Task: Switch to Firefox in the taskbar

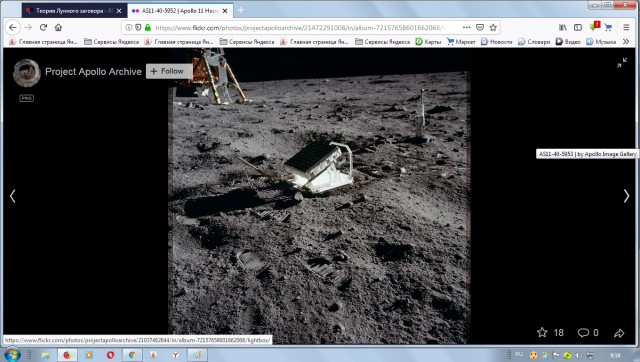Action: pos(67,355)
